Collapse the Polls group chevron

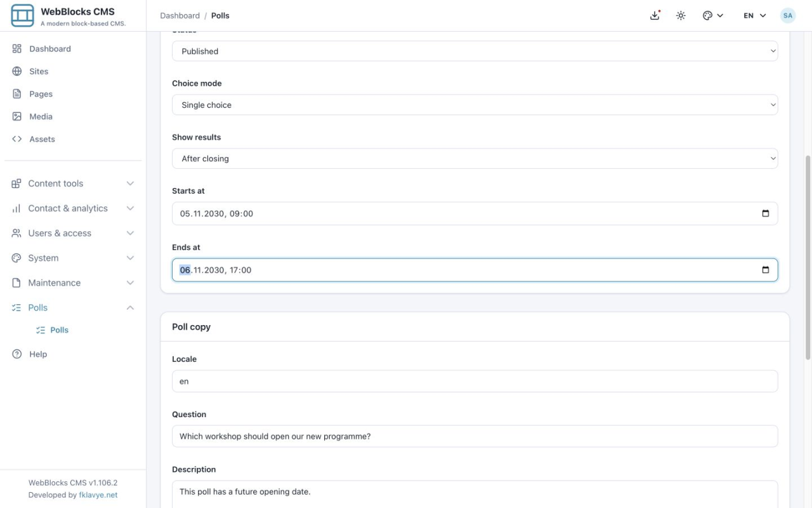(x=130, y=307)
